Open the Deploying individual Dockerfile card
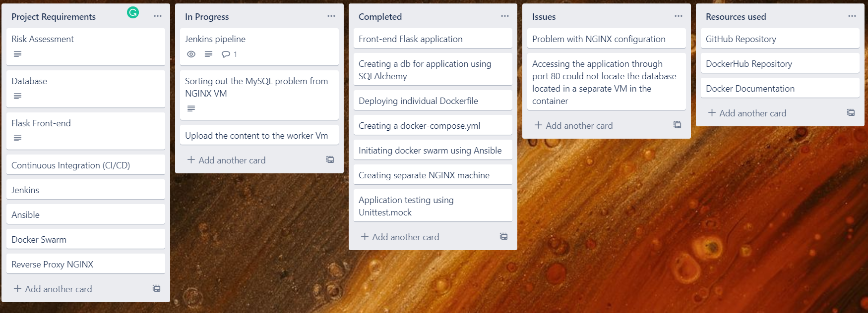 [433, 100]
